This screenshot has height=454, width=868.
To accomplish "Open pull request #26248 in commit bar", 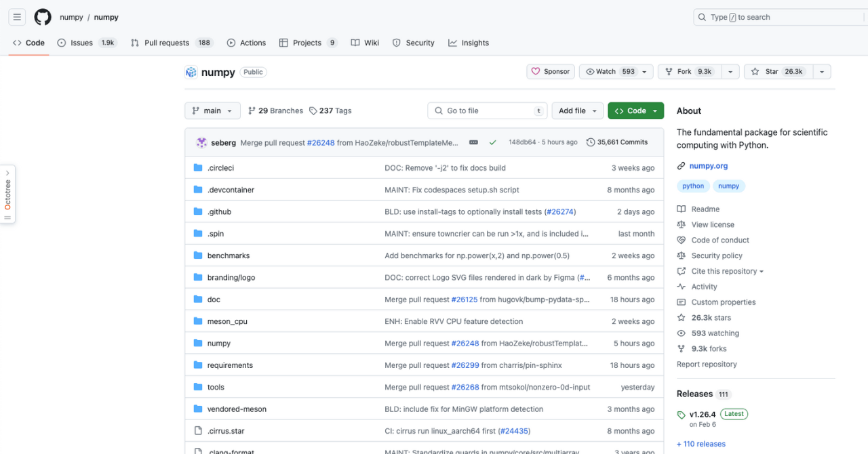I will click(321, 142).
